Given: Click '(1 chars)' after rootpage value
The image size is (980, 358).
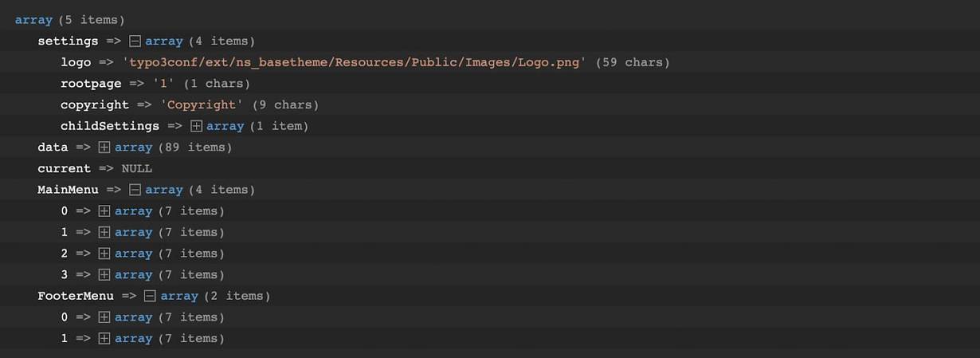Looking at the screenshot, I should coord(216,84).
